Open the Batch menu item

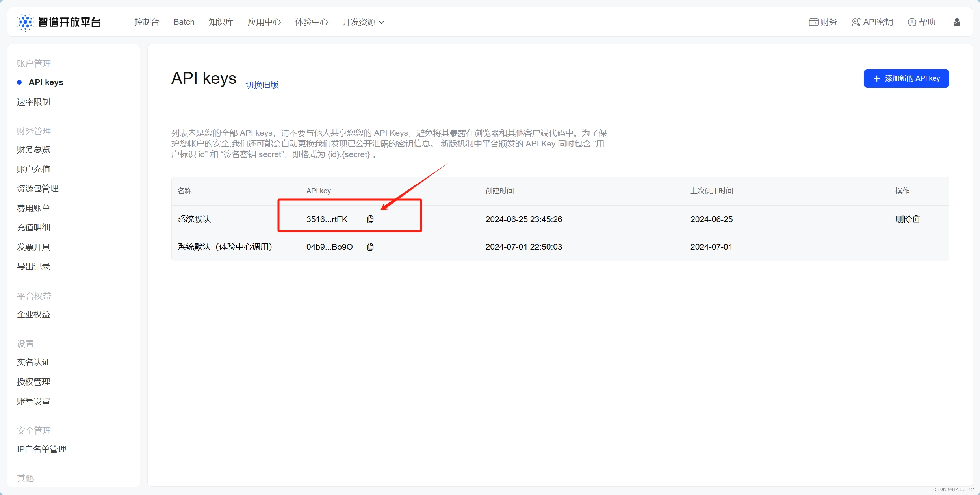(184, 22)
